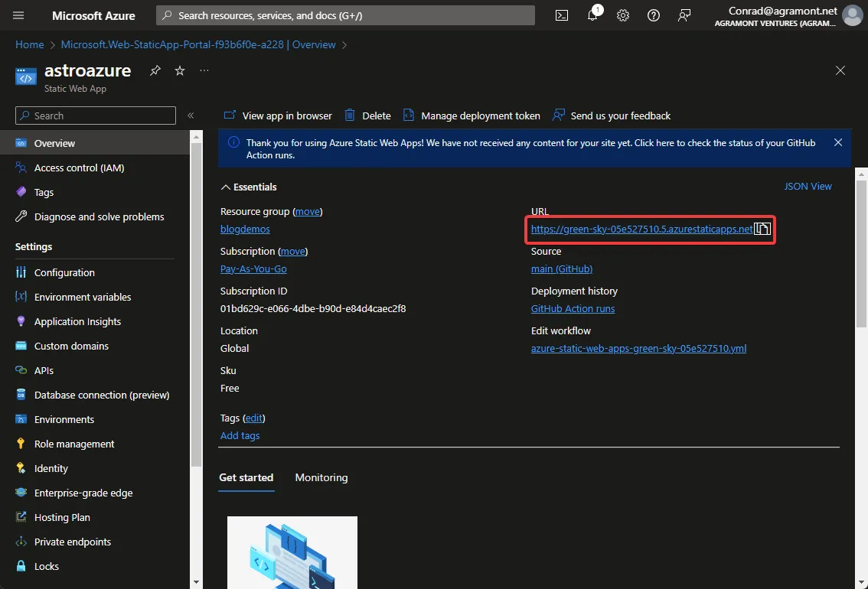Open the help question mark icon
This screenshot has height=589, width=868.
click(653, 15)
